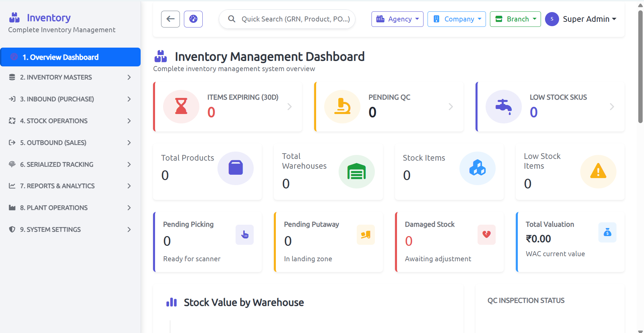This screenshot has width=644, height=333.
Task: Click the Inbound Purchase arrow icon
Action: 12,99
